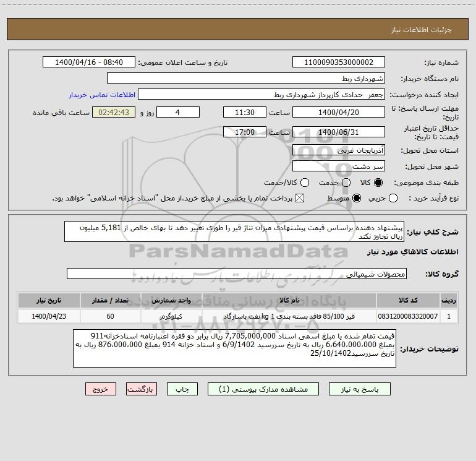Click the unit cell کیلوگرم
The height and width of the screenshot is (461, 476).
(x=171, y=316)
